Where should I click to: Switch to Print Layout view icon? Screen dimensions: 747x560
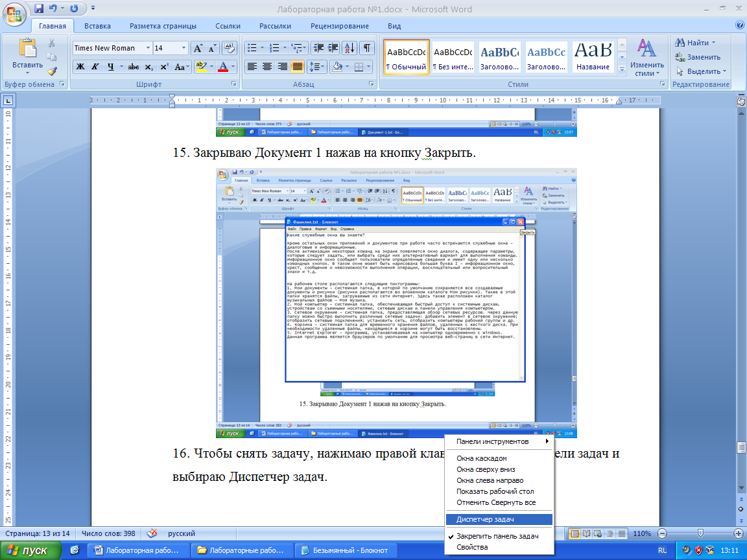coord(575,534)
